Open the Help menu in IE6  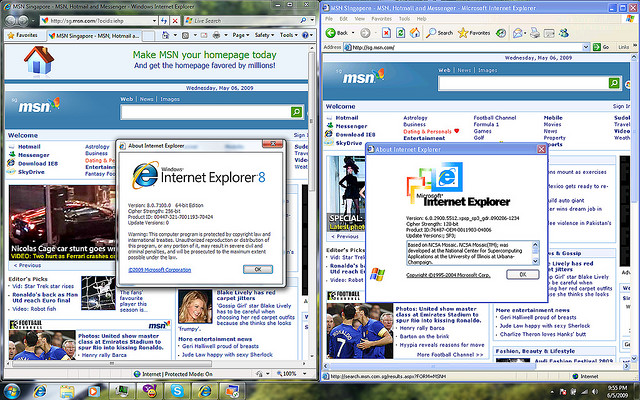(x=422, y=19)
